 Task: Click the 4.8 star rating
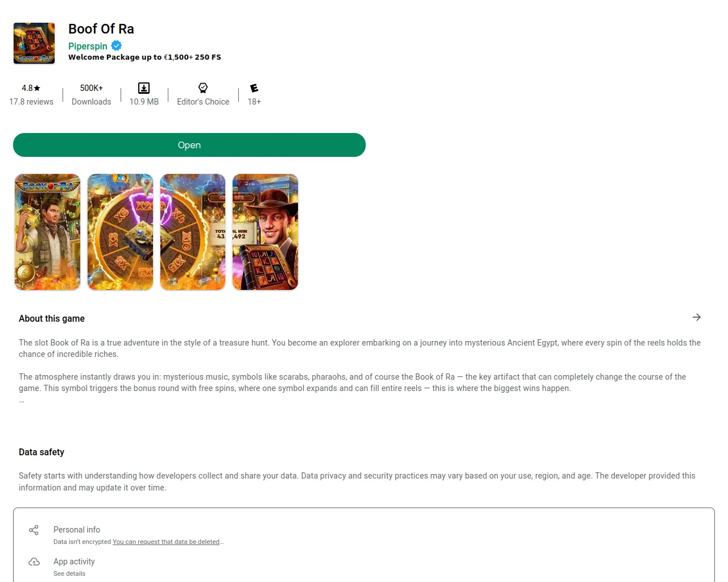click(31, 88)
